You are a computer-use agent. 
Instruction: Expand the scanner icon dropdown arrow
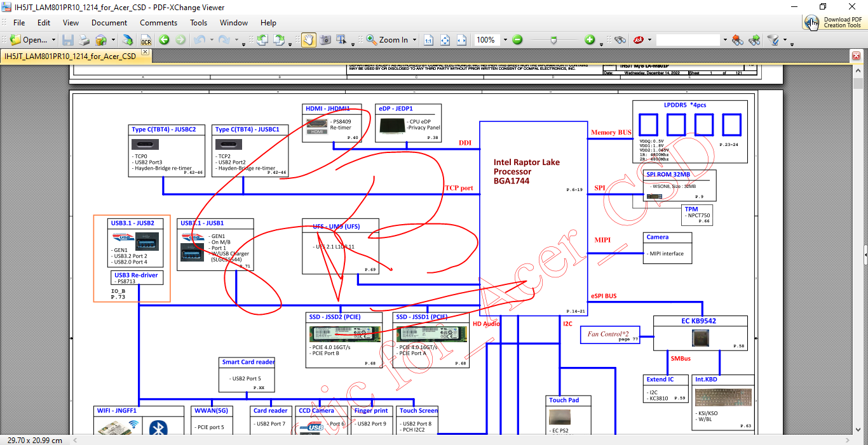pyautogui.click(x=113, y=39)
